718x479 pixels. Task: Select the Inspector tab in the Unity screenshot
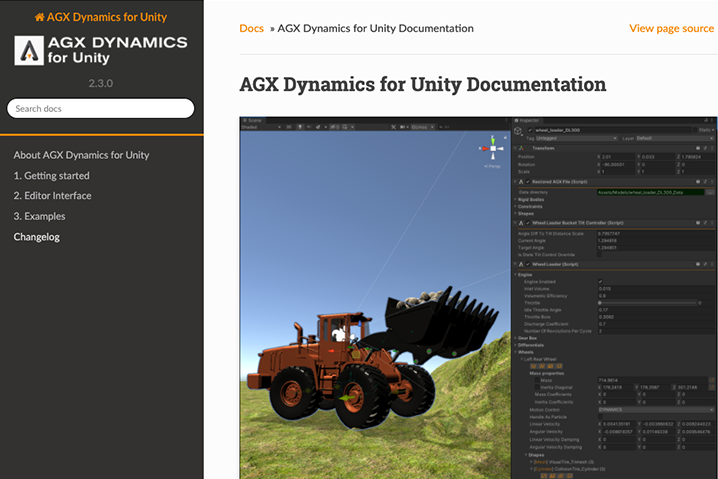(x=528, y=120)
